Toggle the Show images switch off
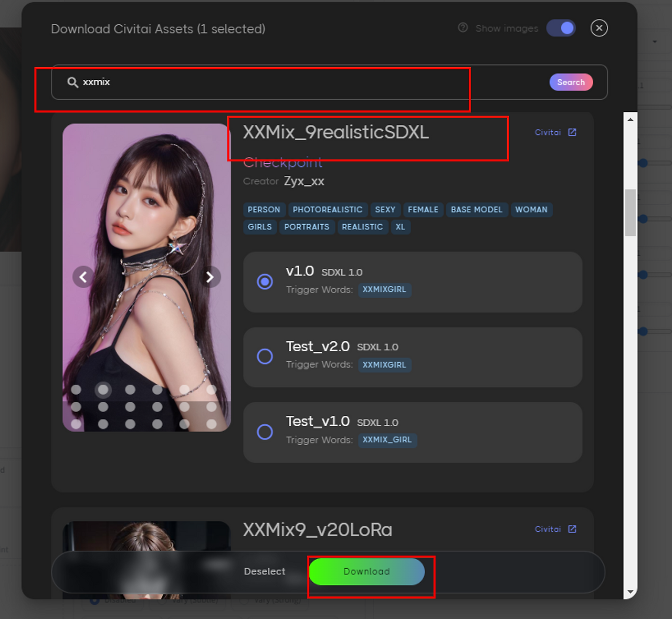The height and width of the screenshot is (619, 672). point(561,28)
